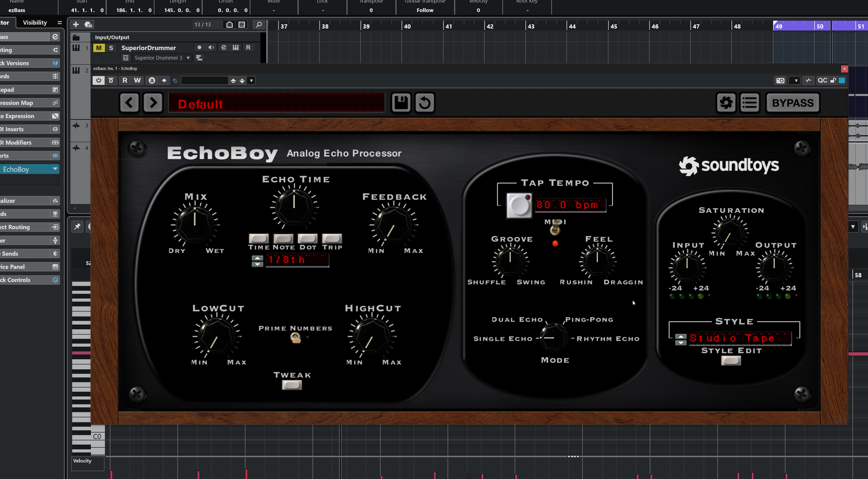Click SuperiorDrummer edit instrument keyboard icon

[236, 48]
